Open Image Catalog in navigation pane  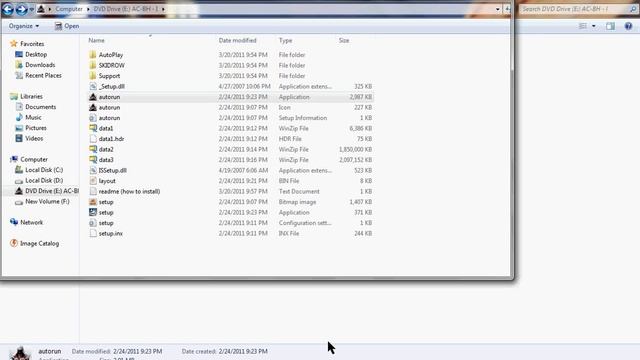39,244
